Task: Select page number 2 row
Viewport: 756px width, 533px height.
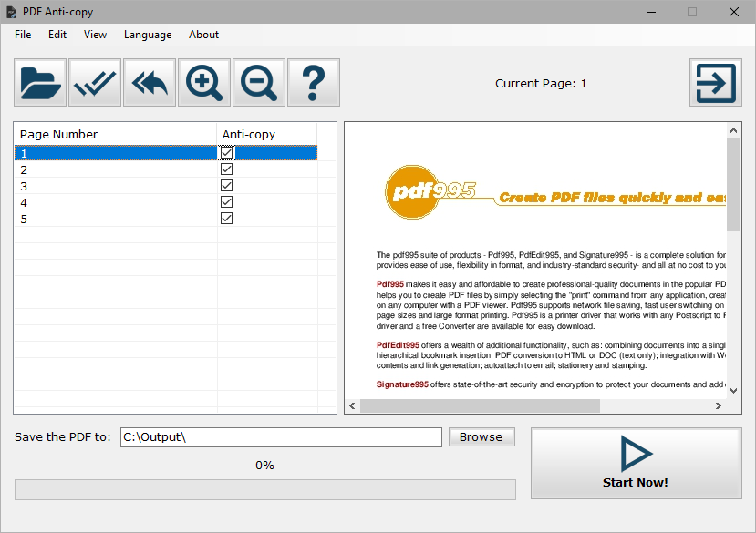Action: pos(166,169)
